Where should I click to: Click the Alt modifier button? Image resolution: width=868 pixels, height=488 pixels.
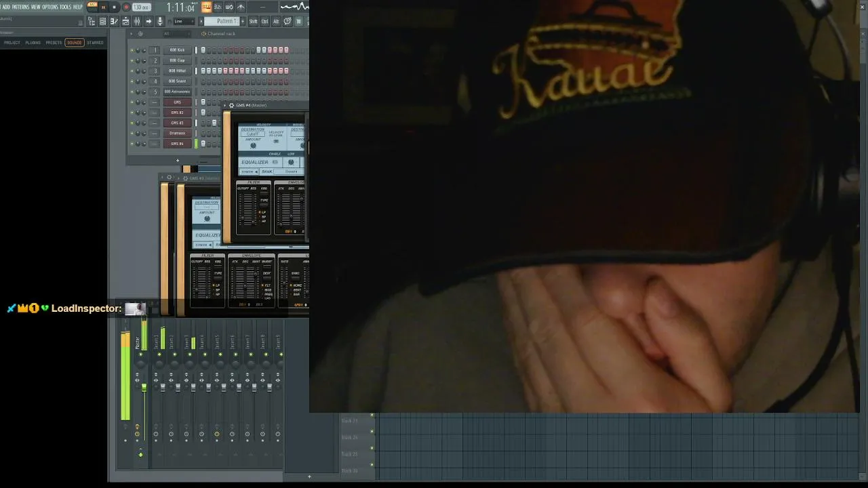tap(276, 22)
